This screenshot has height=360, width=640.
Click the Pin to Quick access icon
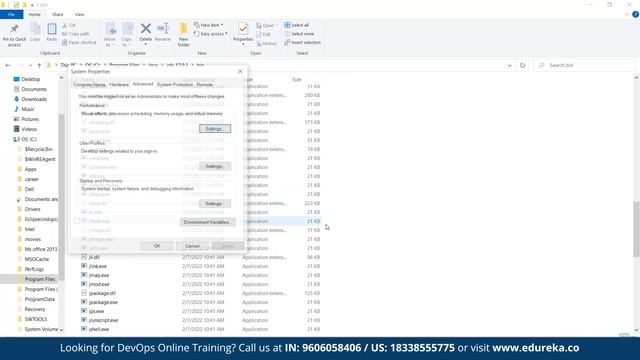click(14, 29)
